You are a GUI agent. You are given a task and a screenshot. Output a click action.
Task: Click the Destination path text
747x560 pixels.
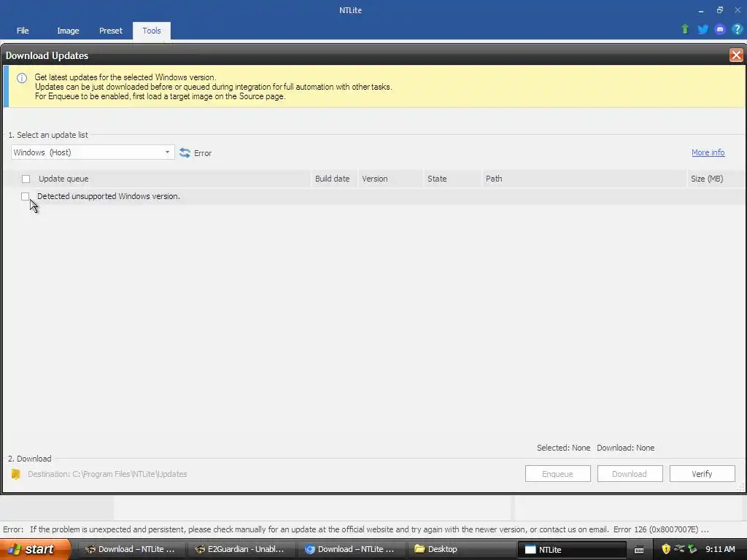[107, 474]
